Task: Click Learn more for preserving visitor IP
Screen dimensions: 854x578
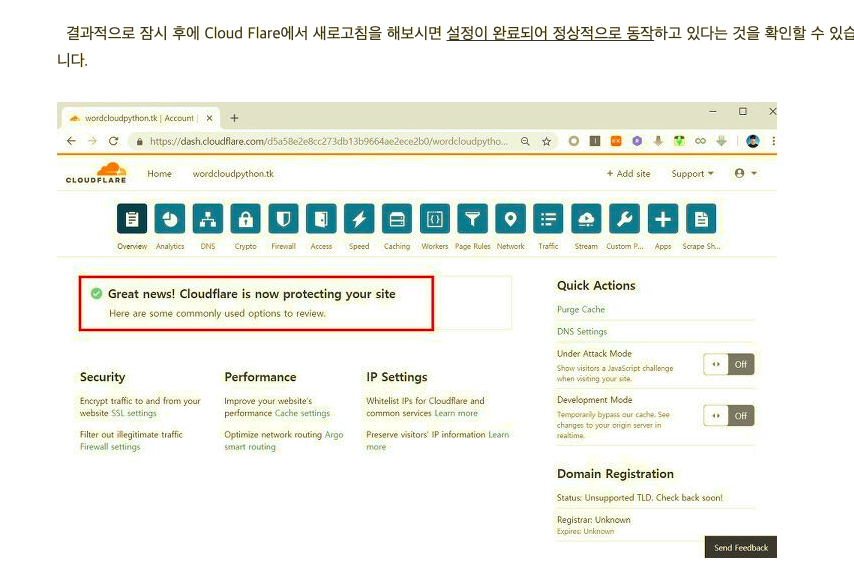Action: tap(438, 441)
